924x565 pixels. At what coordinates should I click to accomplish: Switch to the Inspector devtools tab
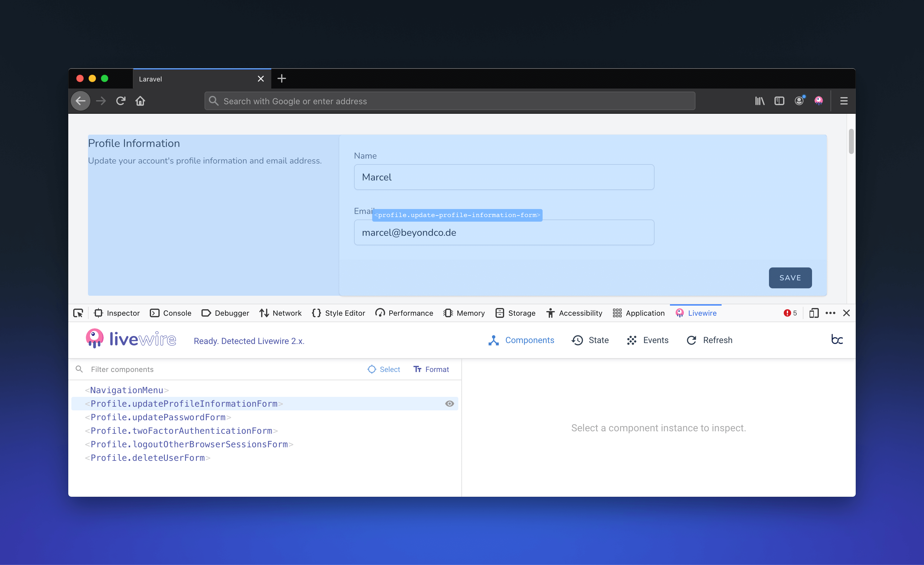pyautogui.click(x=117, y=313)
